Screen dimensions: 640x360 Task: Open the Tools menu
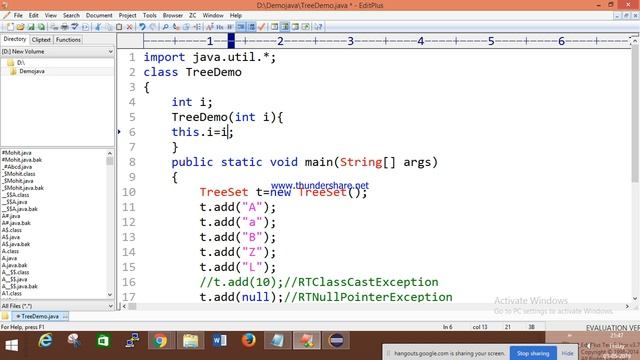coord(149,16)
